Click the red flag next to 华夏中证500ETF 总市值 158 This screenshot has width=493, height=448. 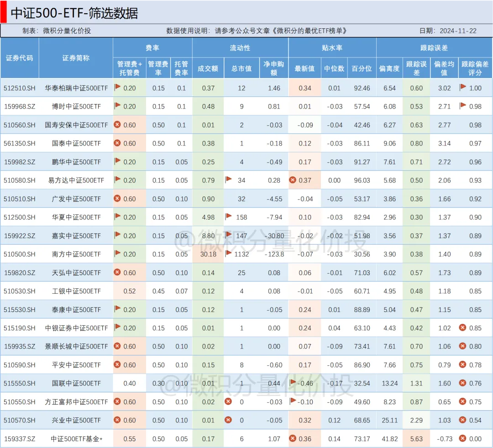[228, 217]
